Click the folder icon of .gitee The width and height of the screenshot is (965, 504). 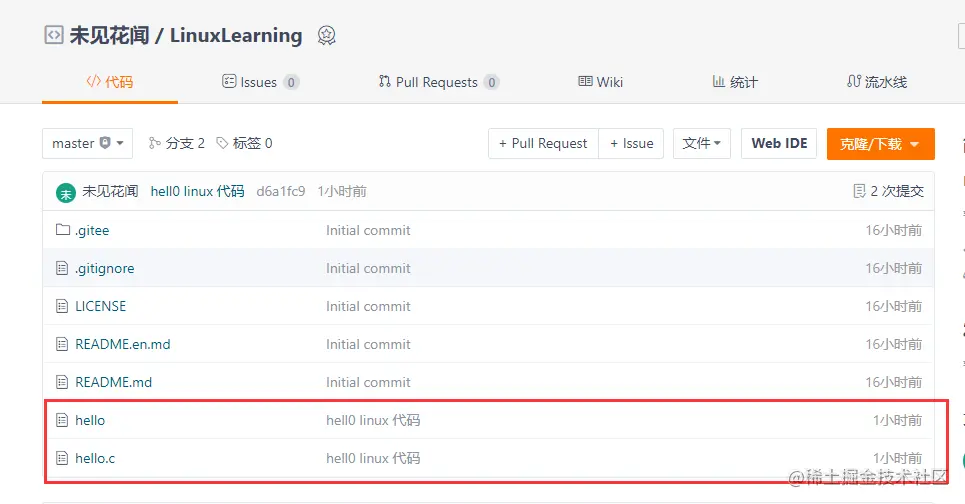[63, 230]
